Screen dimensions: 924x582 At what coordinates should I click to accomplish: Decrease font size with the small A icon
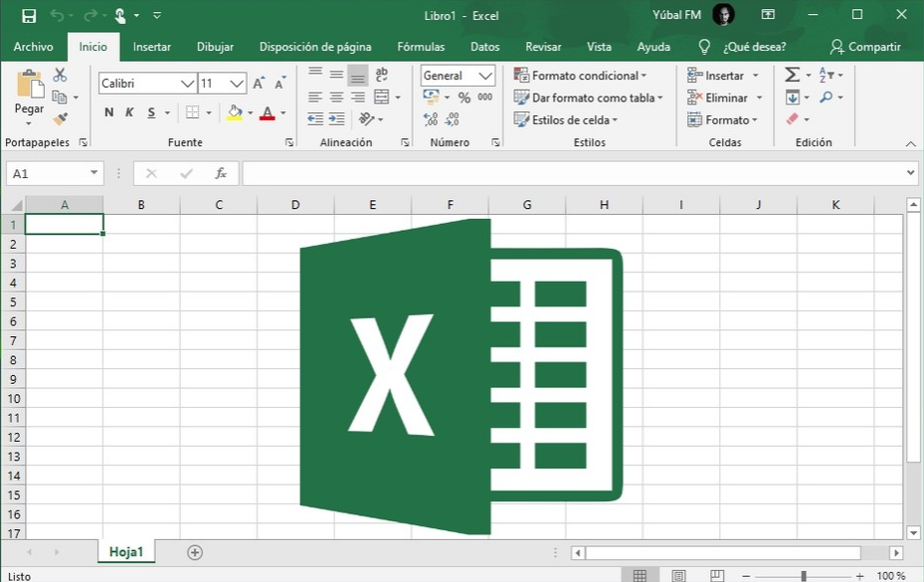tap(279, 84)
